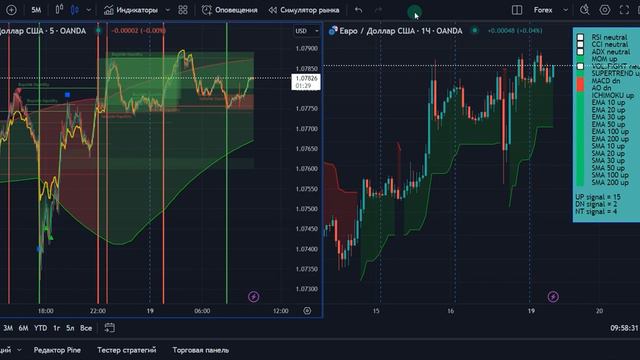
Task: Click the blue square marker on left chart
Action: pos(67,95)
